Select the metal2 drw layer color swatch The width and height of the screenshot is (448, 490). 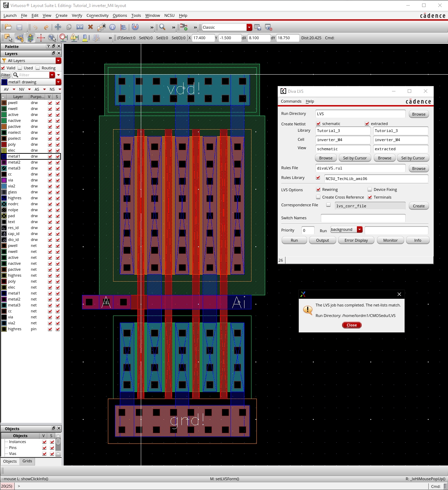pyautogui.click(x=4, y=162)
